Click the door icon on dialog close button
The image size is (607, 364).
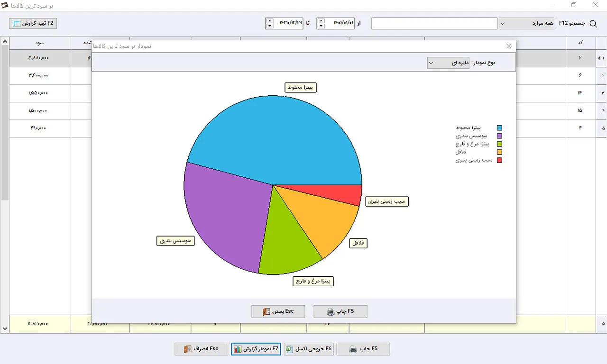267,312
